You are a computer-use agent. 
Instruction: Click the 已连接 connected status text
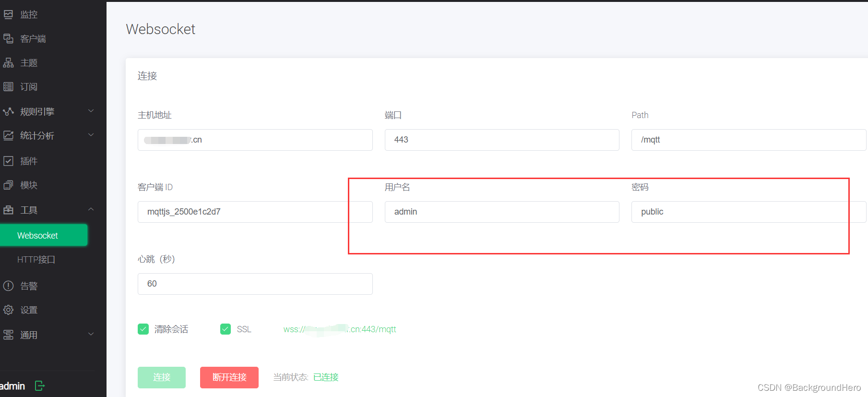[326, 377]
